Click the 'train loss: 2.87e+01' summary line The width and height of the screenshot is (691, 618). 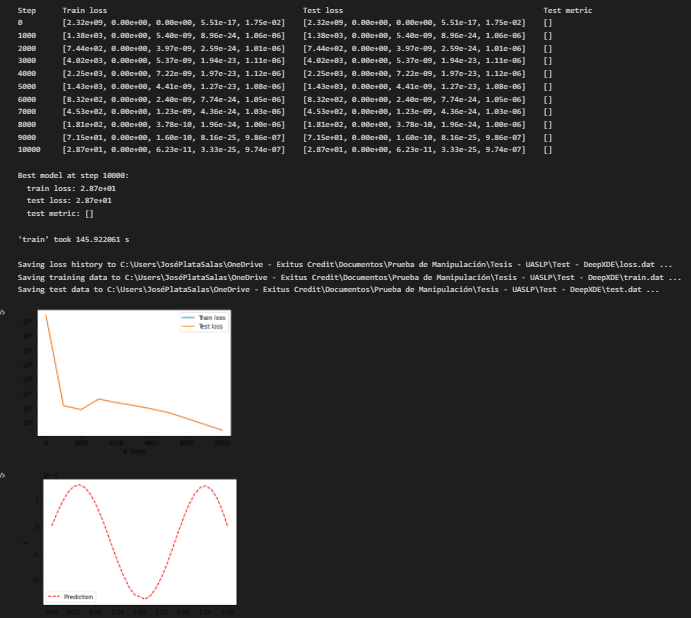tap(71, 188)
